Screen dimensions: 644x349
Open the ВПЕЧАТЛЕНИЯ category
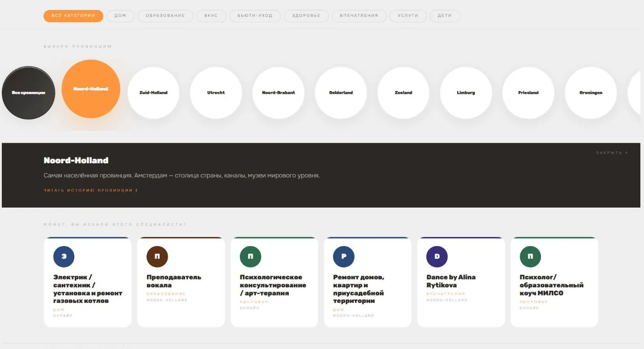(359, 16)
